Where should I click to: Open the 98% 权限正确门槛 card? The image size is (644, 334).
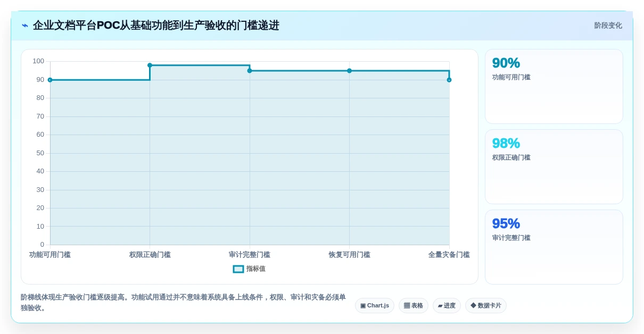554,167
